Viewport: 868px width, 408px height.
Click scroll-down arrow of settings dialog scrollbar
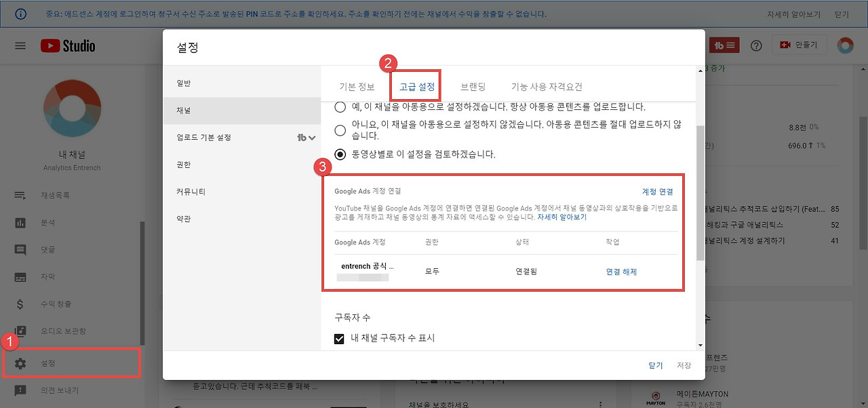700,346
